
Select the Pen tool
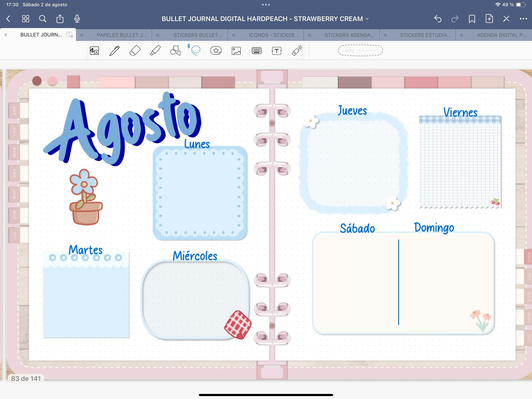click(x=115, y=51)
